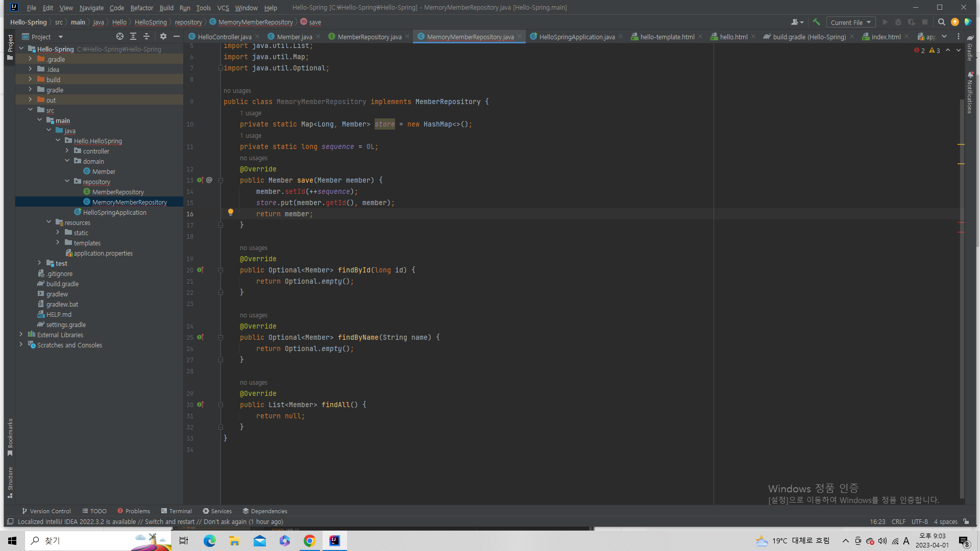Toggle the Bookmarks tool window
This screenshot has height=551, width=980.
(x=10, y=437)
